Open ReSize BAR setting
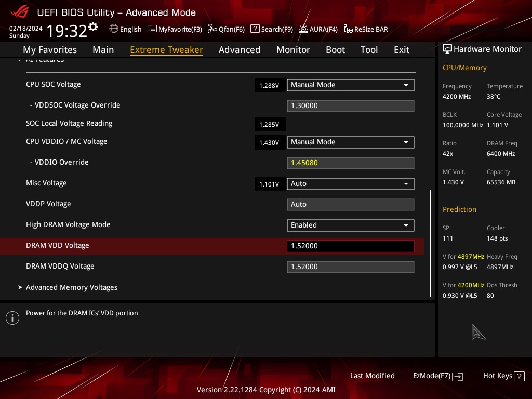The height and width of the screenshot is (399, 532). (365, 29)
